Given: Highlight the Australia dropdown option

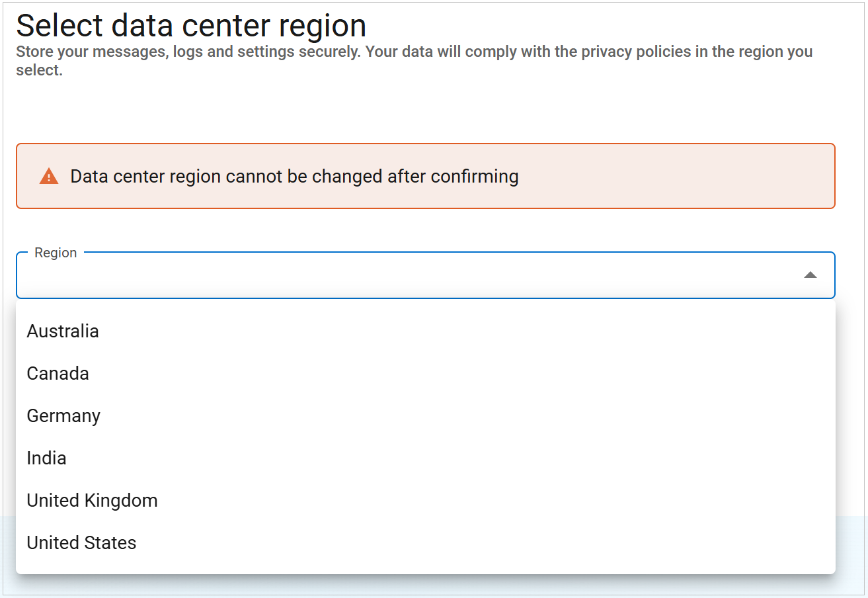Looking at the screenshot, I should [x=63, y=331].
